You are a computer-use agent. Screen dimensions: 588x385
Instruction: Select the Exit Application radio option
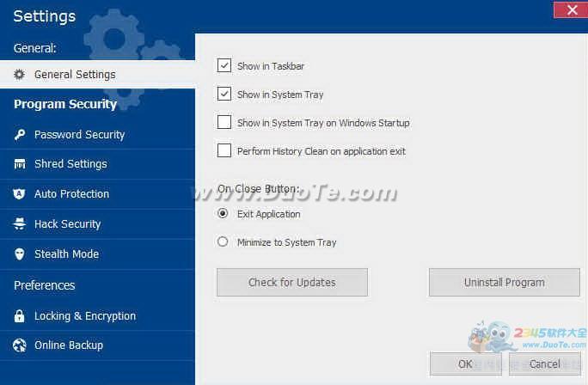tap(223, 213)
